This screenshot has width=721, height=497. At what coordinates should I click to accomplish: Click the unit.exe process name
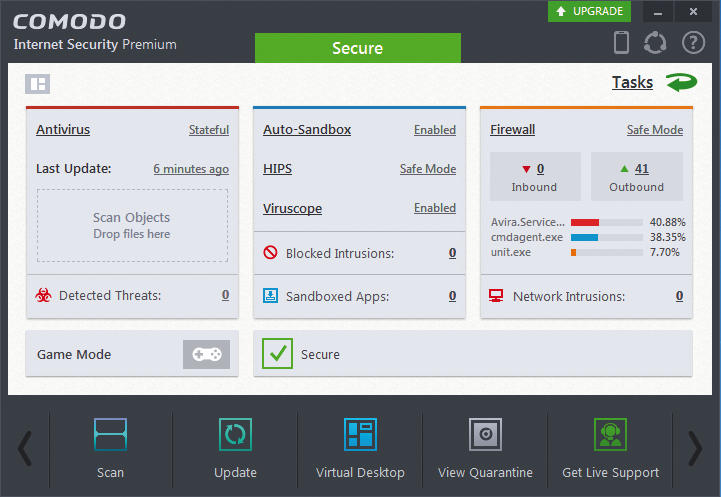[x=511, y=252]
